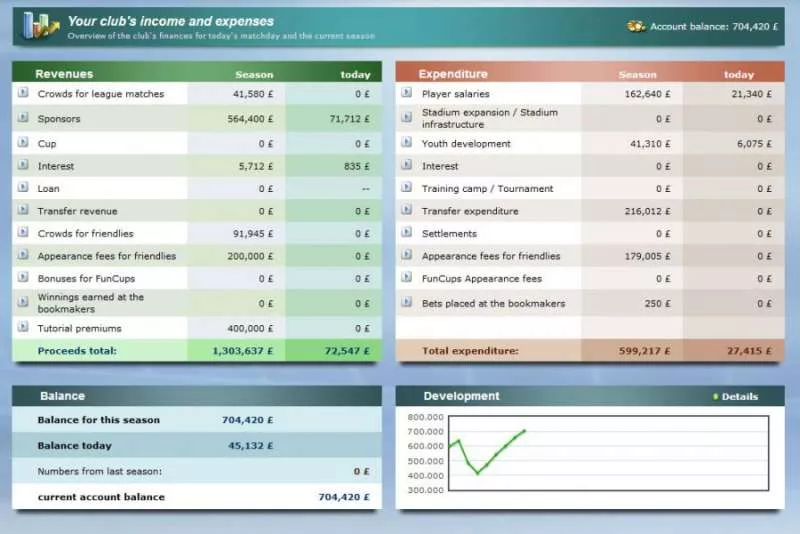
Task: Click the icon beside Crowds for league matches
Action: [23, 93]
